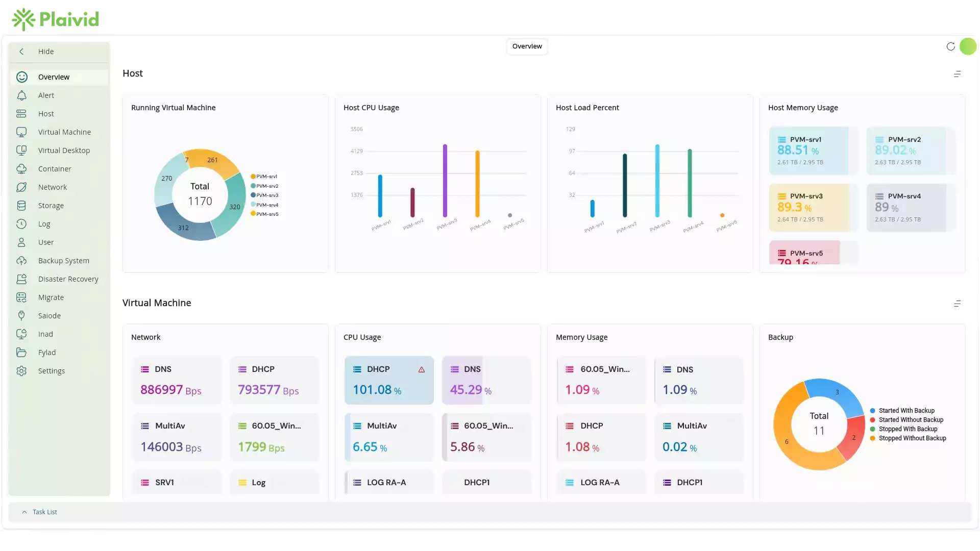The width and height of the screenshot is (980, 551).
Task: Click the Alert bell icon in sidebar
Action: (21, 95)
